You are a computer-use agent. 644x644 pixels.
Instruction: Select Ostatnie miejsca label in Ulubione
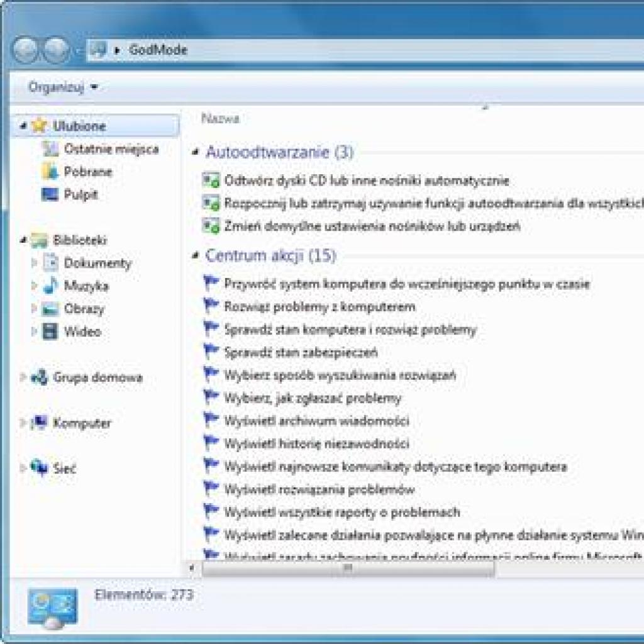click(x=111, y=148)
